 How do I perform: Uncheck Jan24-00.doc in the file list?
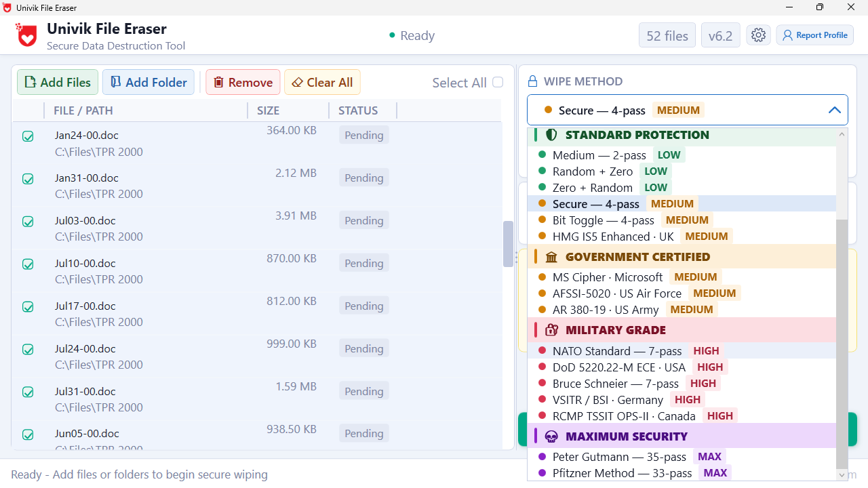pyautogui.click(x=28, y=136)
